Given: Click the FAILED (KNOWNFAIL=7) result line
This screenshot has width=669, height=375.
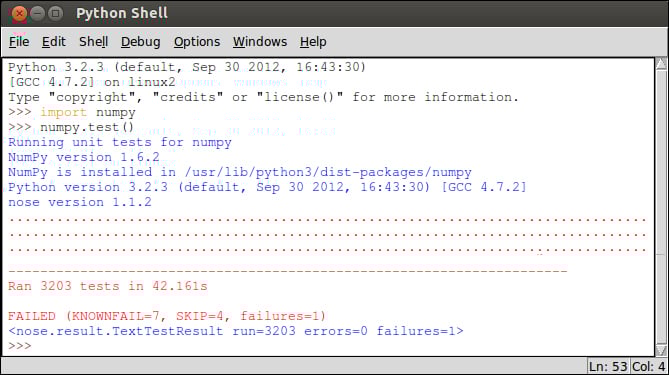Looking at the screenshot, I should point(166,316).
